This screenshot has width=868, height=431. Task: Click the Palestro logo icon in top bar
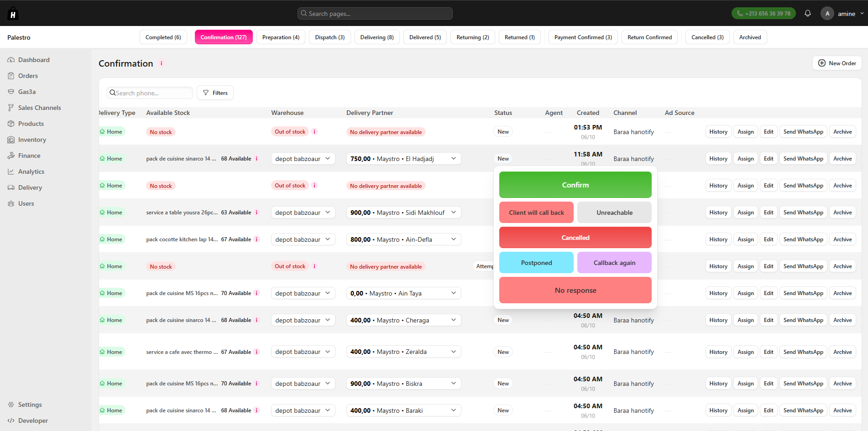(x=13, y=13)
